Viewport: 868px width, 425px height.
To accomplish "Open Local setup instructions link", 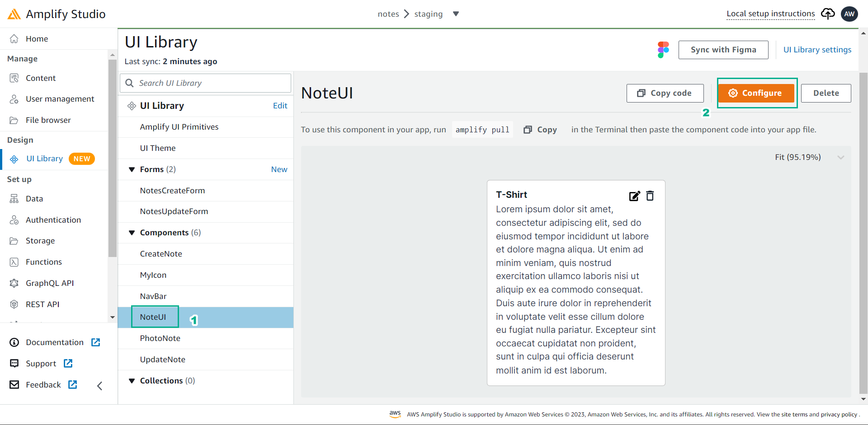I will click(771, 14).
